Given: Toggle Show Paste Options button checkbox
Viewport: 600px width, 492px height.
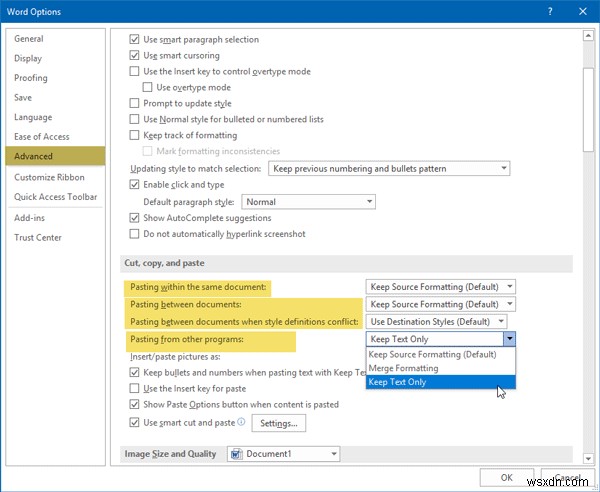Looking at the screenshot, I should (x=134, y=404).
